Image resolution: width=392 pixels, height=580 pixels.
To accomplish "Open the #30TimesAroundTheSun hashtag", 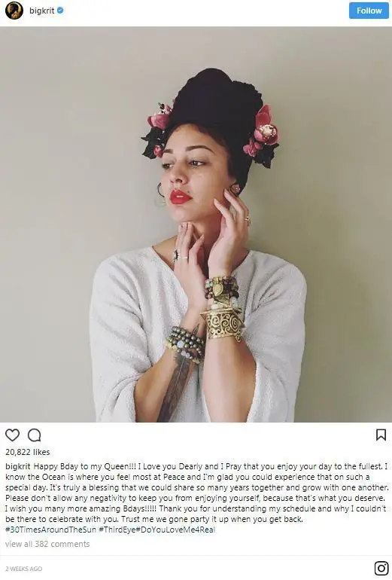I will (50, 530).
